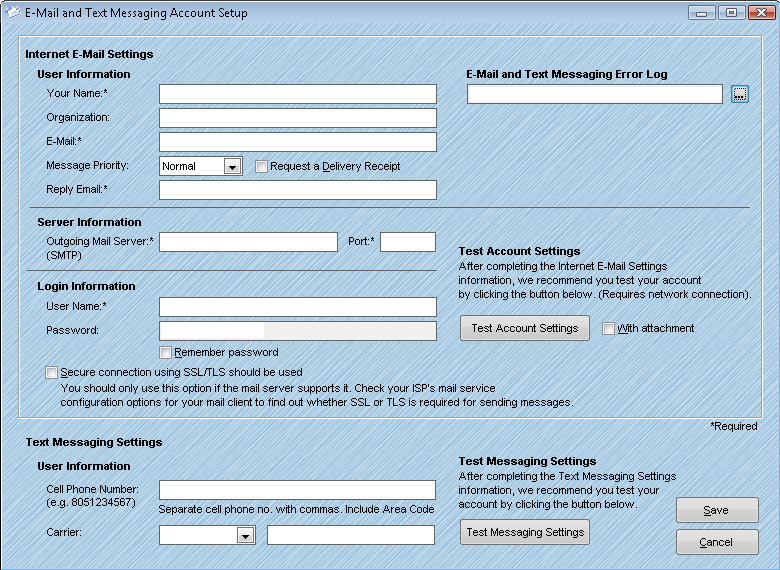Click Test Account Settings button
780x570 pixels.
tap(525, 328)
